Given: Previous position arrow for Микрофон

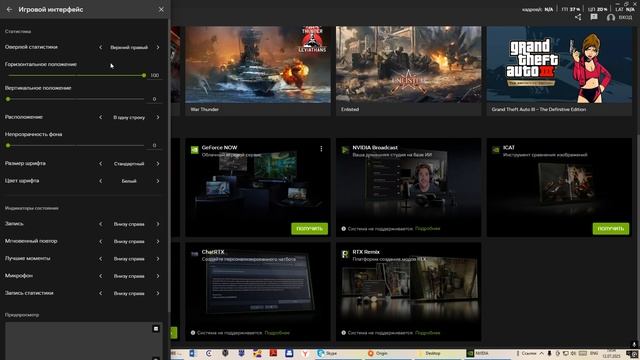Looking at the screenshot, I should 101,276.
